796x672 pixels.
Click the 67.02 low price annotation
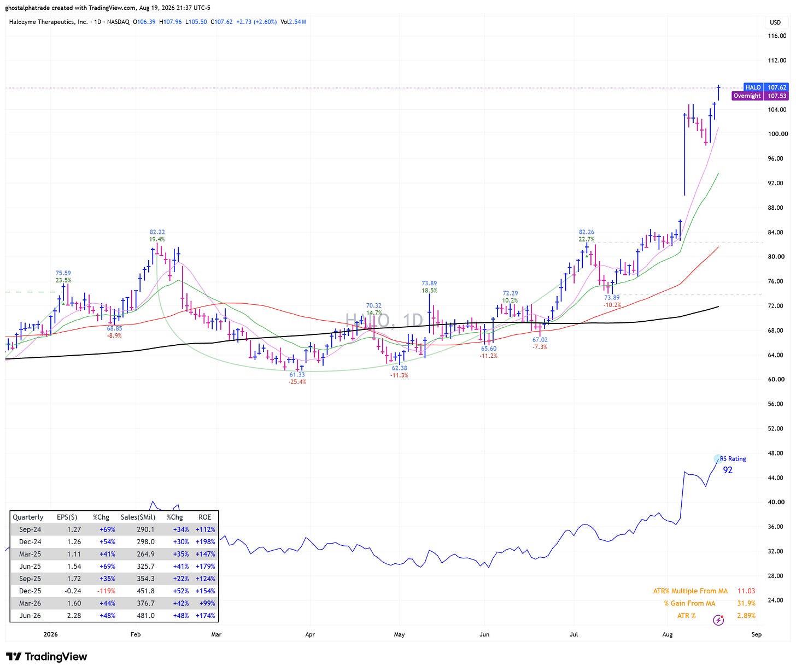click(x=540, y=340)
